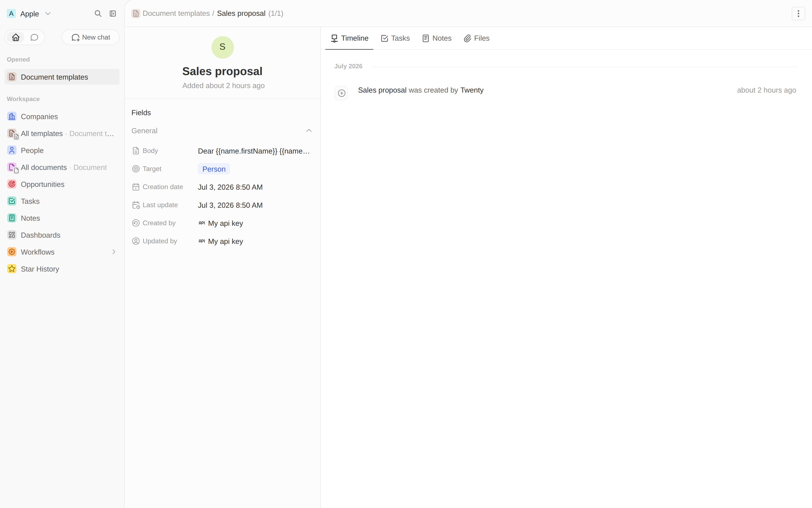Click the All documents page icon
The image size is (812, 508).
(12, 167)
